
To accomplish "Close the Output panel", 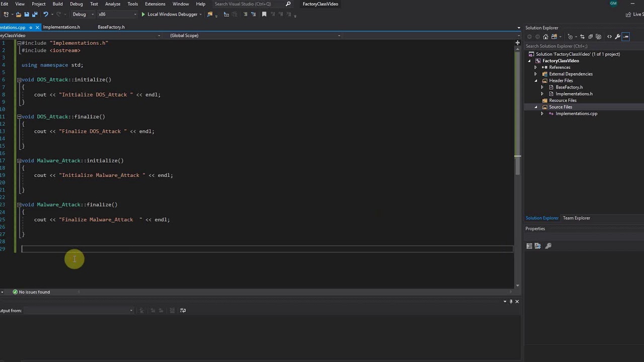I will pos(517,301).
